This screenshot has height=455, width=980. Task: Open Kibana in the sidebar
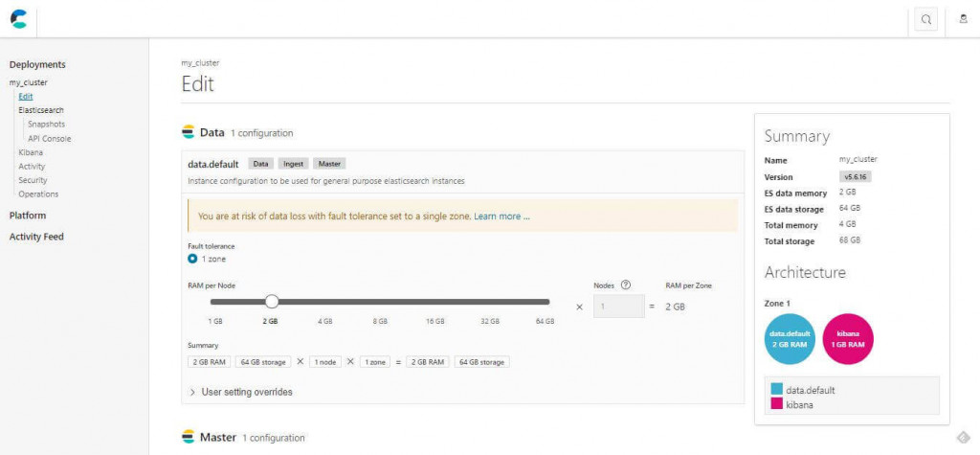pyautogui.click(x=31, y=152)
